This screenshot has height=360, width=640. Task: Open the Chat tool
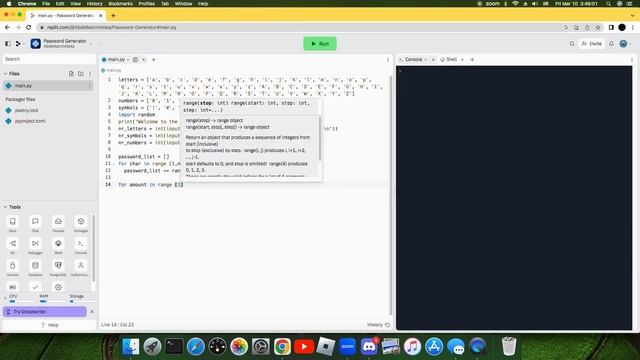pos(35,223)
